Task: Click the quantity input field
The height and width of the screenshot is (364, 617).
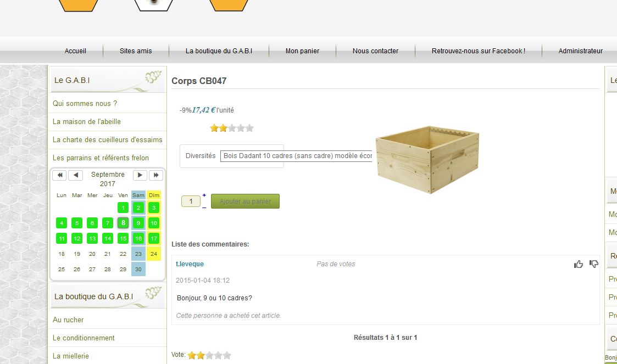Action: [191, 201]
